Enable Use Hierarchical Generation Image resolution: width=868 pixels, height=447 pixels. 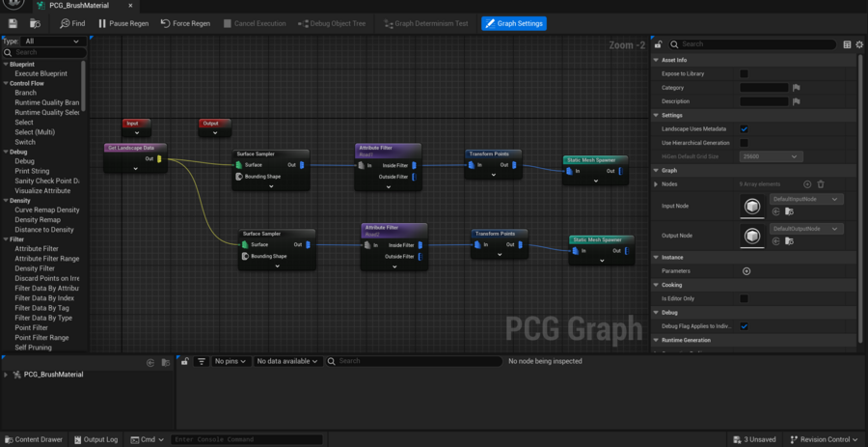744,143
